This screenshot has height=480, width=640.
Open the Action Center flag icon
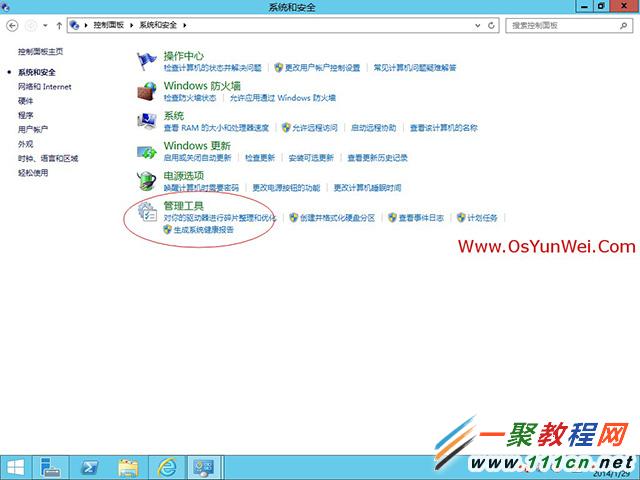click(x=147, y=61)
